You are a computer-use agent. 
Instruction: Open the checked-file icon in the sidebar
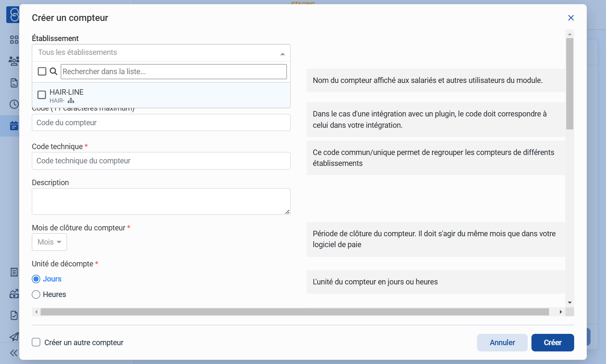[14, 315]
